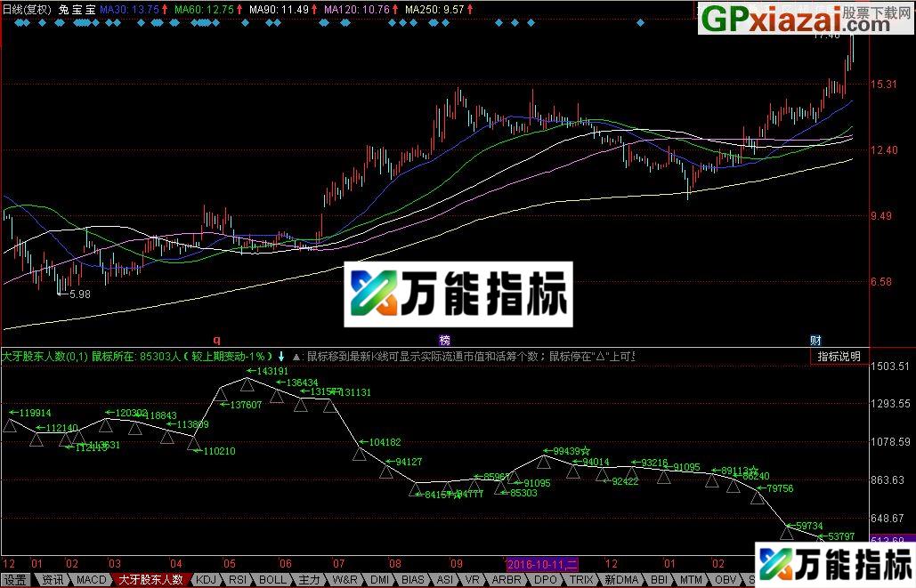Click the triangle marker below 119914
The width and height of the screenshot is (916, 588).
coord(10,425)
